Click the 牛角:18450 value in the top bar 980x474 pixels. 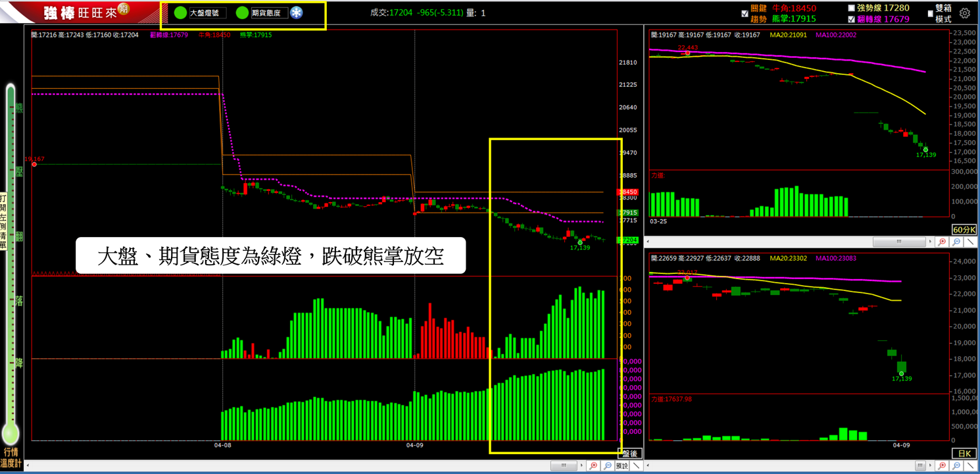[794, 8]
